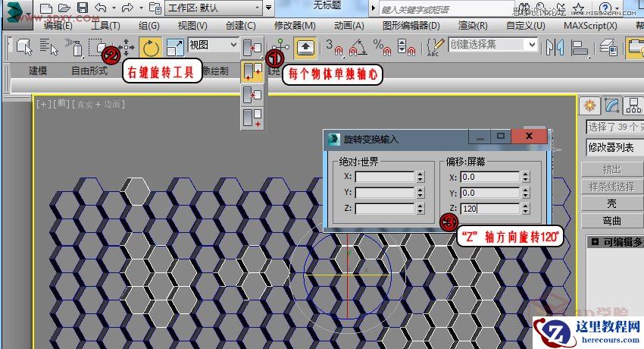Open the 3ds Max application menu logo
This screenshot has height=349, width=644.
(x=17, y=13)
